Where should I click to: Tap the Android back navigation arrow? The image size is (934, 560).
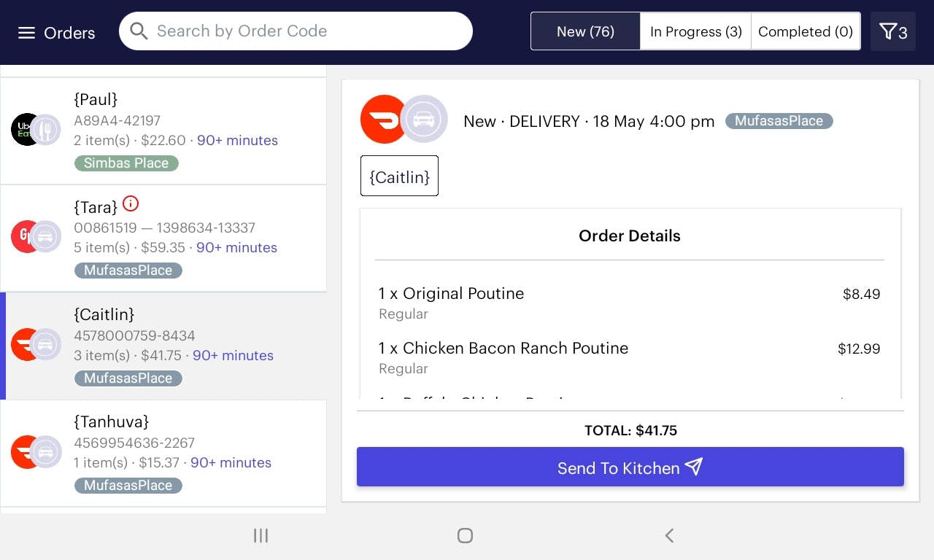tap(669, 536)
